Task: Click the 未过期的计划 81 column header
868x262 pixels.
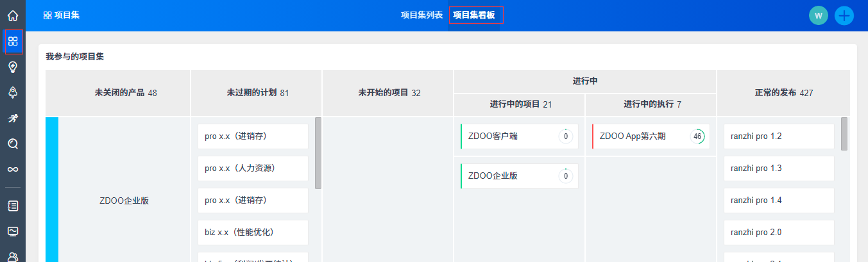Action: click(x=258, y=93)
